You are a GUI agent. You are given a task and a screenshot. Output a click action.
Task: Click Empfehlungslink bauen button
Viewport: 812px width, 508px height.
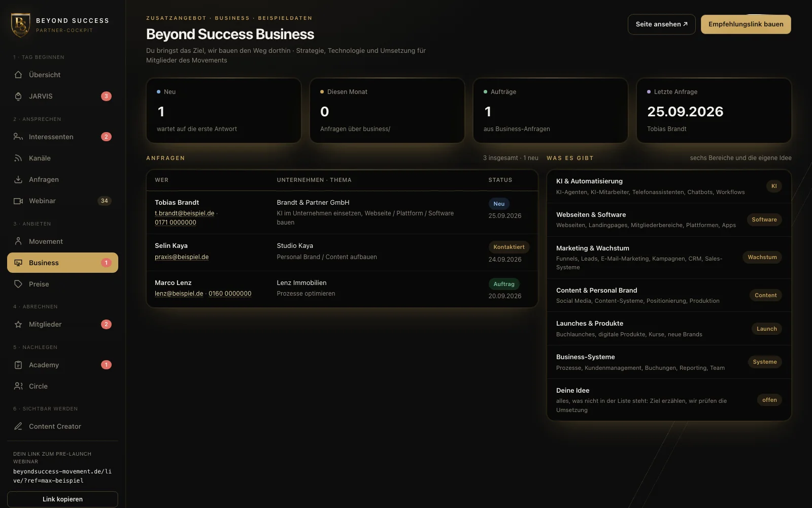pos(746,24)
